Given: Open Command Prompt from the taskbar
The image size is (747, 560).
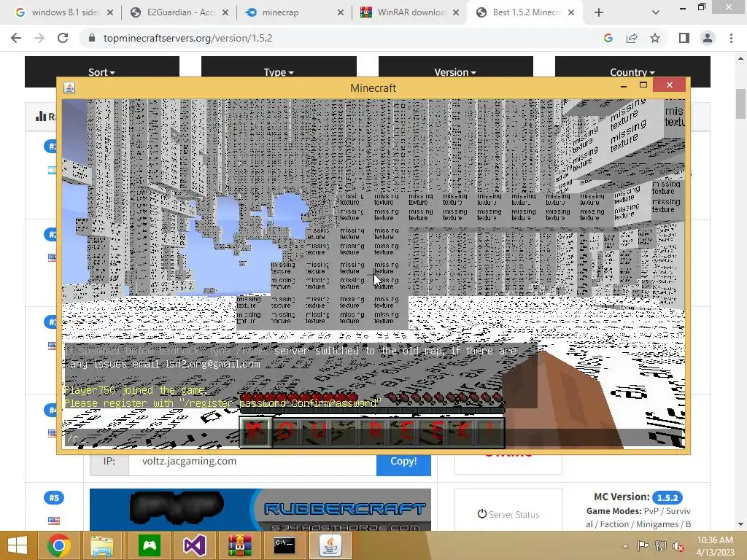Looking at the screenshot, I should click(285, 545).
